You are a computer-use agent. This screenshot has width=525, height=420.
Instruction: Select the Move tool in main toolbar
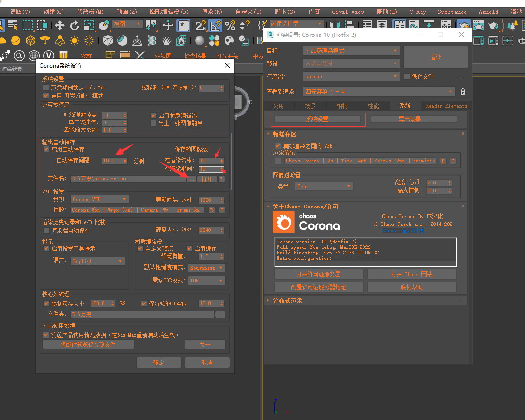(x=60, y=25)
